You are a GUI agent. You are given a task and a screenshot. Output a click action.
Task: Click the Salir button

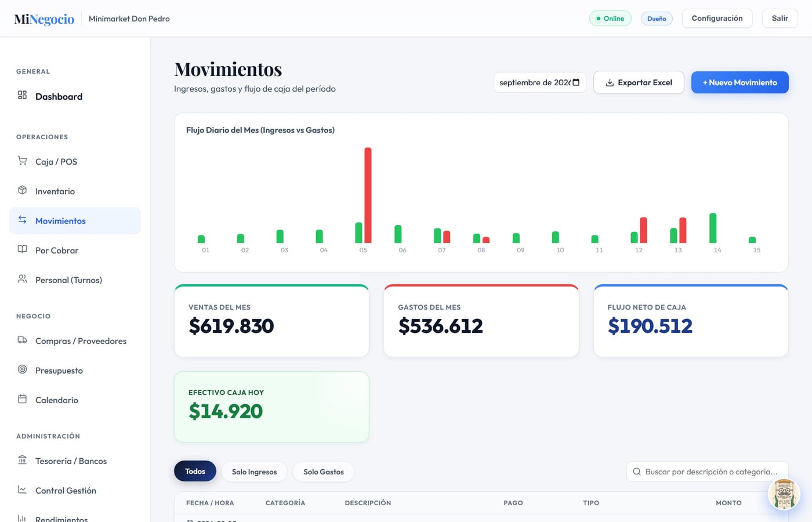(x=780, y=18)
